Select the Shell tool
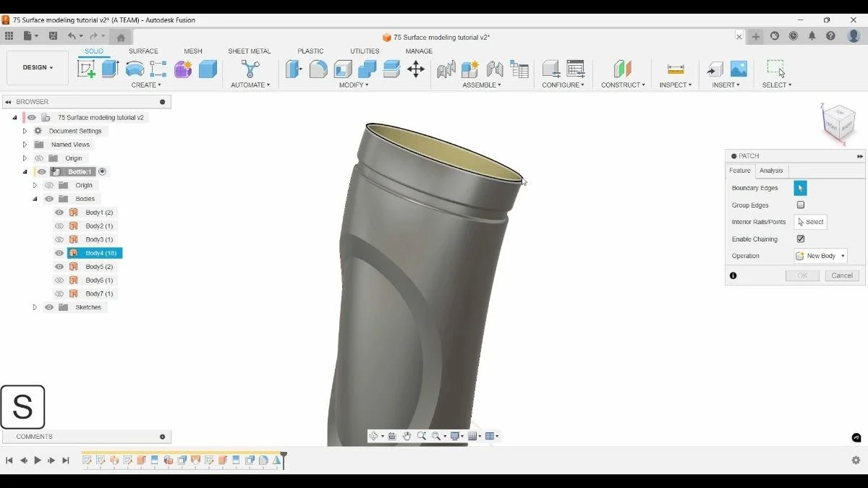The height and width of the screenshot is (488, 868). pos(343,69)
